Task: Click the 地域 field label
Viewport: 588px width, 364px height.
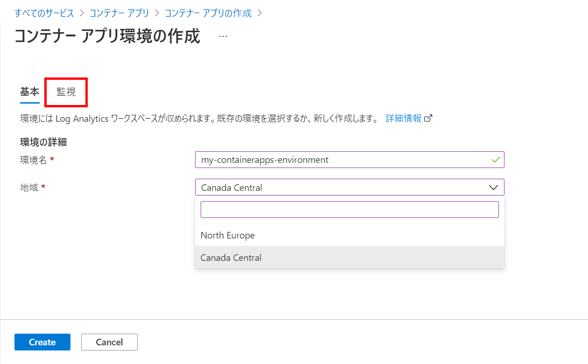Action: point(29,188)
